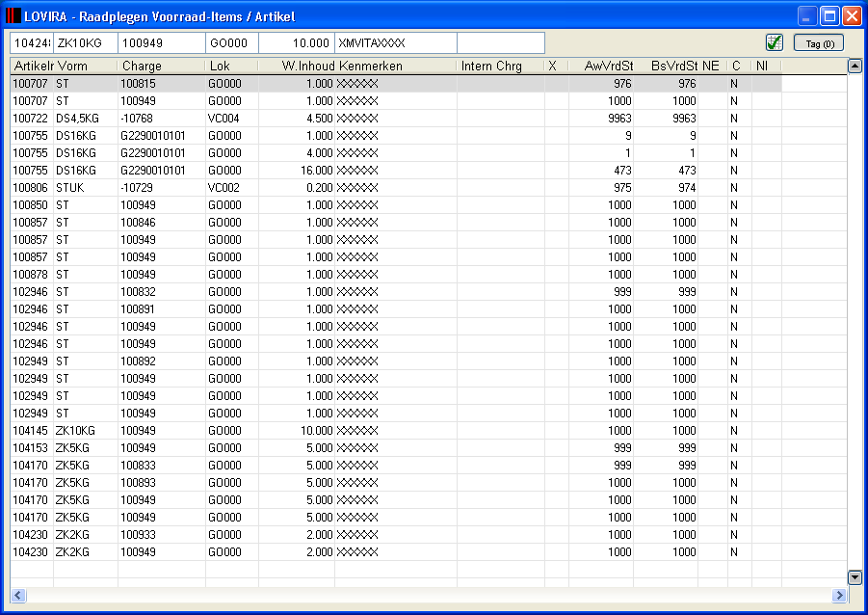
Task: Select row 100850 ST
Action: (x=396, y=205)
